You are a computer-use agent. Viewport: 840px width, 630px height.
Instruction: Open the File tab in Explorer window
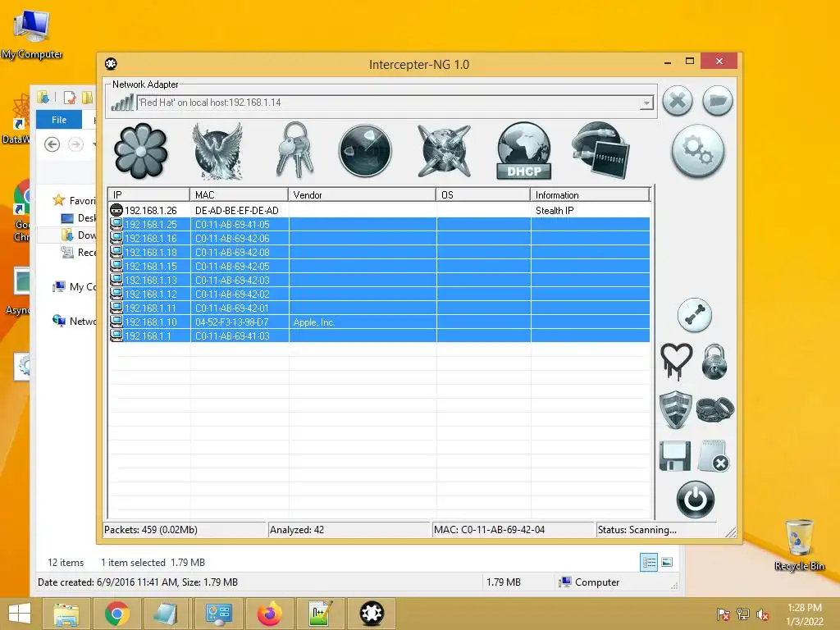tap(59, 120)
